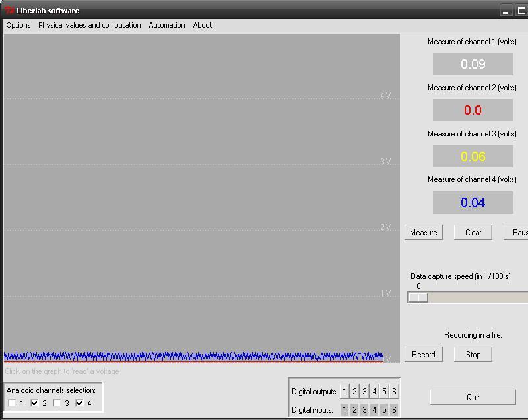Toggle digital output 6

tap(394, 391)
